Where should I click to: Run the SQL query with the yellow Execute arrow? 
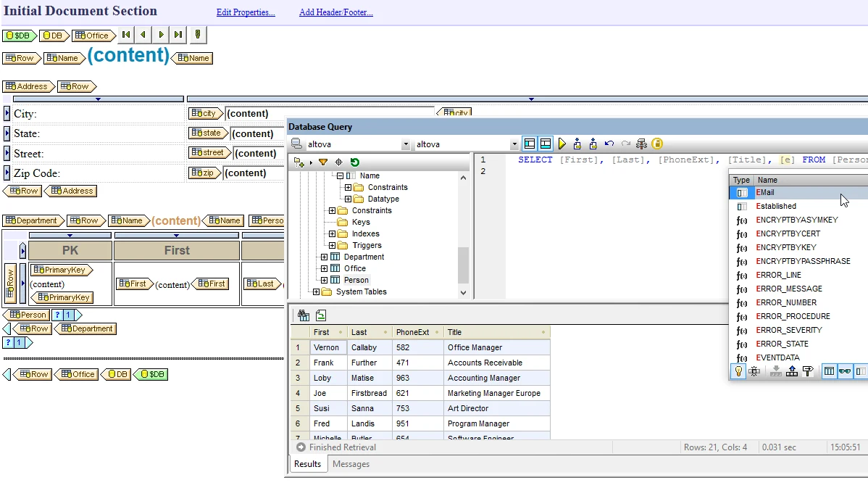[x=562, y=144]
